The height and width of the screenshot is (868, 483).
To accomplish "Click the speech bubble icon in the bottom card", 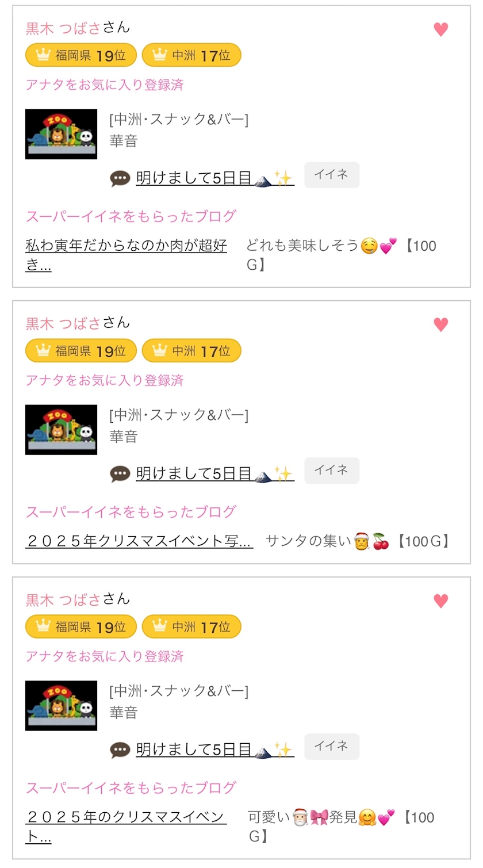I will tap(120, 750).
